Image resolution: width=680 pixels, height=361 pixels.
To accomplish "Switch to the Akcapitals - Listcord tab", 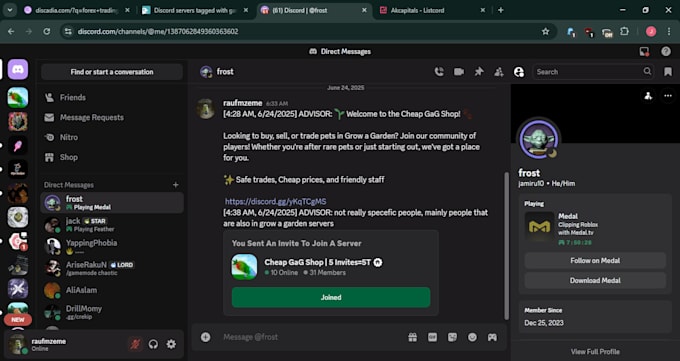I will tap(432, 10).
